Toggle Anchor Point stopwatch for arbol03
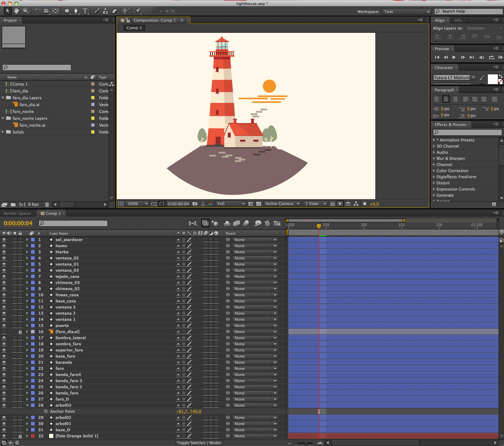This screenshot has width=504, height=446. pos(46,411)
